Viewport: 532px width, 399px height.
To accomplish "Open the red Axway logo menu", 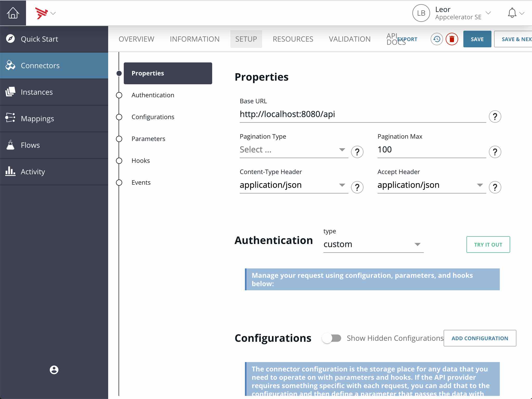I will [42, 13].
